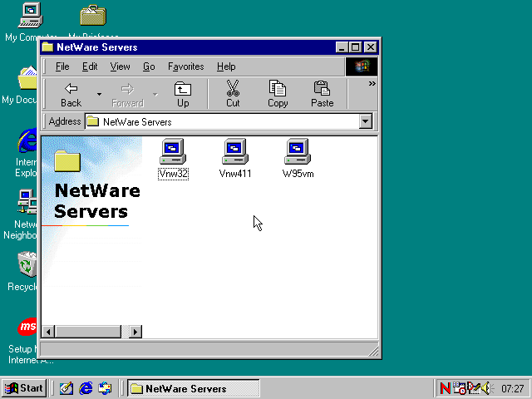Click the speaker volume tray icon
The height and width of the screenshot is (399, 532).
[x=488, y=388]
